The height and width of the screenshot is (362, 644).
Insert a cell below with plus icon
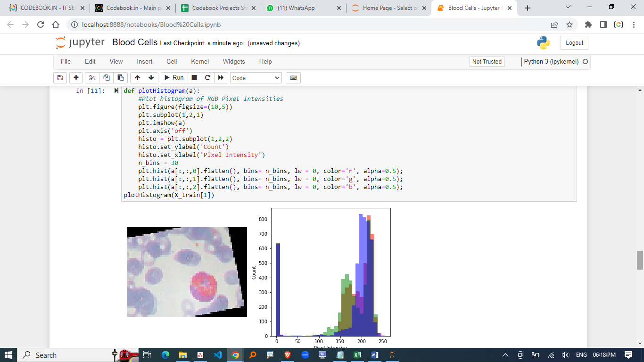click(x=76, y=78)
